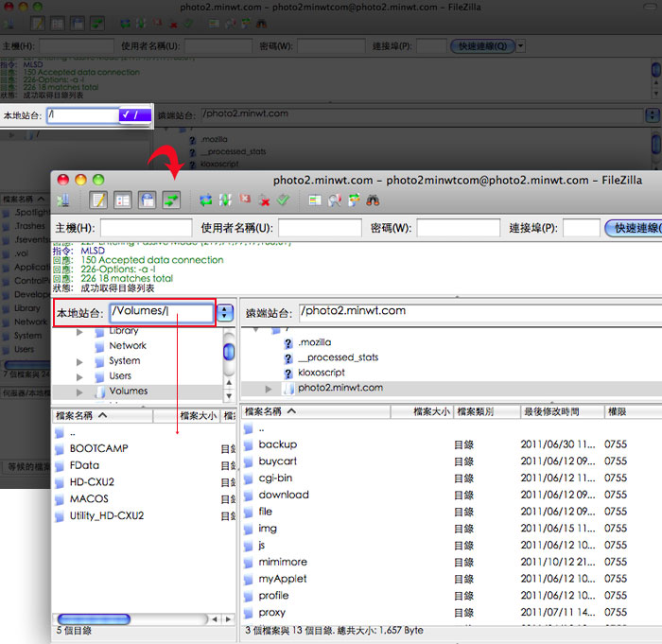Click the local list scroll right arrow

tap(228, 619)
